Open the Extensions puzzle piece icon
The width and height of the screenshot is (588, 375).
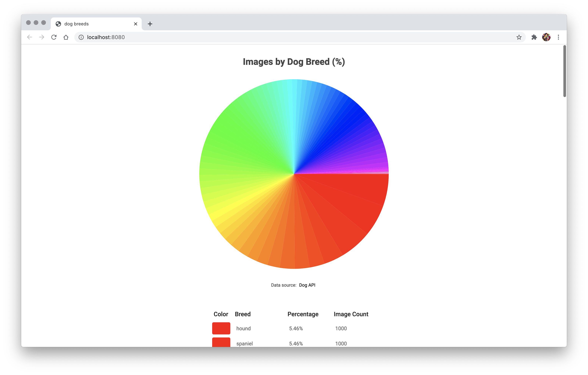coord(534,37)
